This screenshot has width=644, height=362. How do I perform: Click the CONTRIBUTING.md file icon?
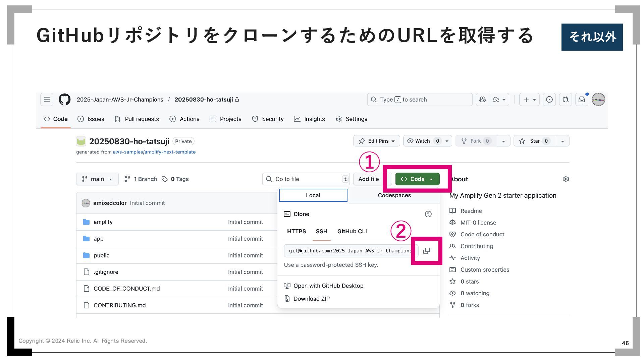pos(86,305)
